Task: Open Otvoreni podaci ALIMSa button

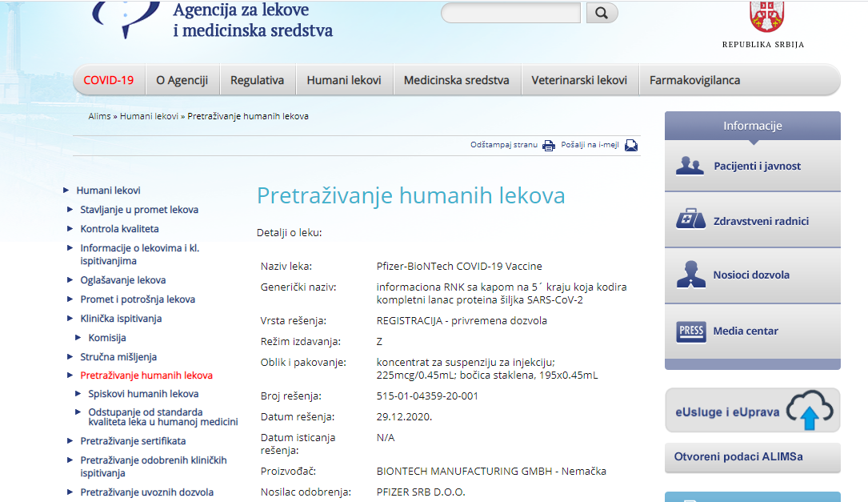Action: [x=753, y=457]
